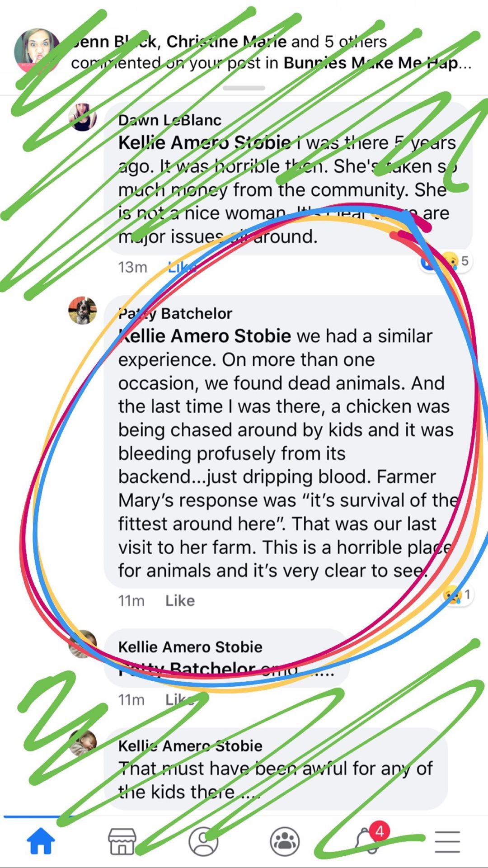Tap the Kellie Amero Stobie mention in Patty's comment
This screenshot has height=868, width=488.
tap(205, 336)
